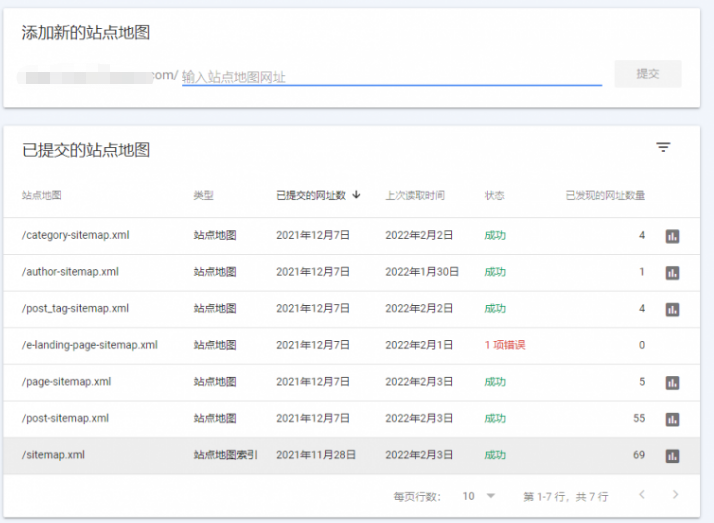Sort by 状态 column header
The width and height of the screenshot is (714, 523).
tap(495, 195)
